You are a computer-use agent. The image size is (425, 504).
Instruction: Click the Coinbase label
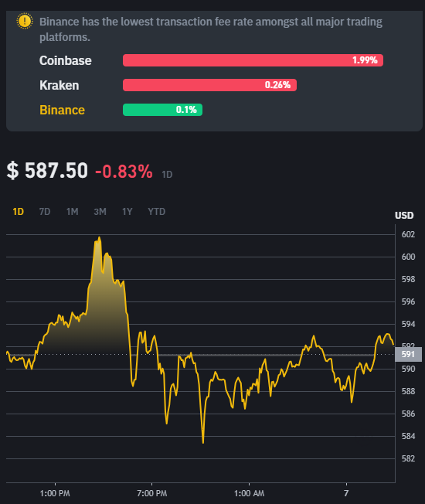[x=65, y=60]
